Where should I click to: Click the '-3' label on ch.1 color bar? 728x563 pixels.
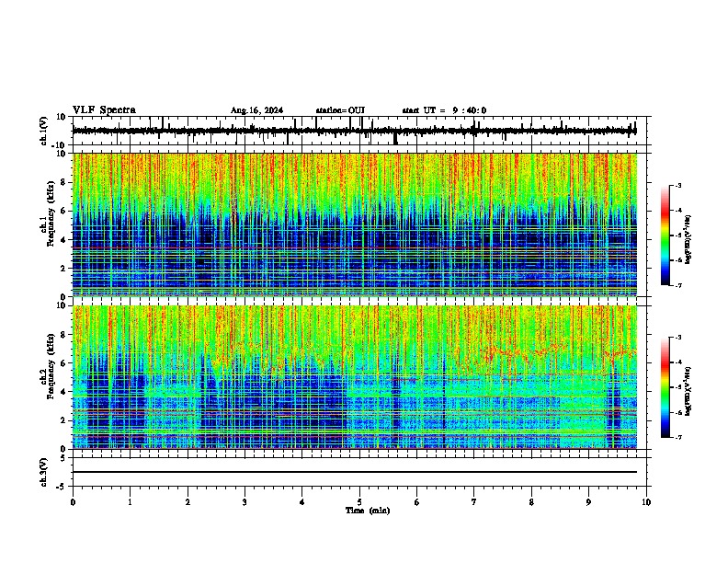(678, 186)
